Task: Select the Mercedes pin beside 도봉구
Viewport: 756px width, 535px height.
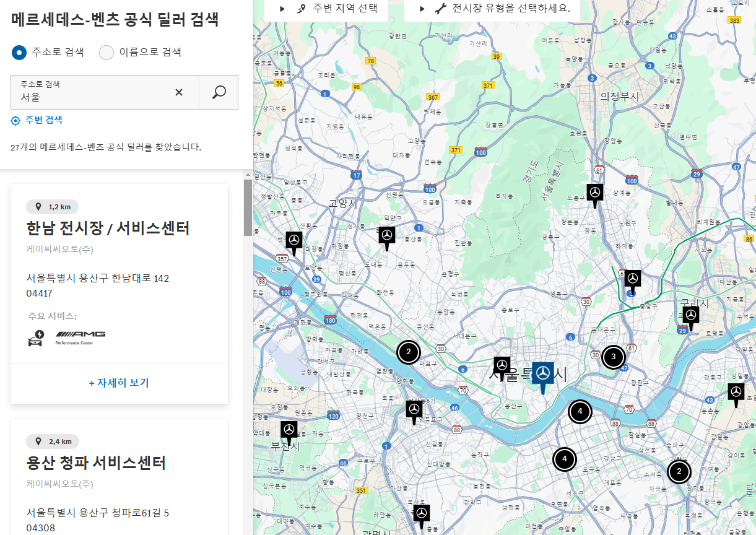Action: pyautogui.click(x=595, y=194)
